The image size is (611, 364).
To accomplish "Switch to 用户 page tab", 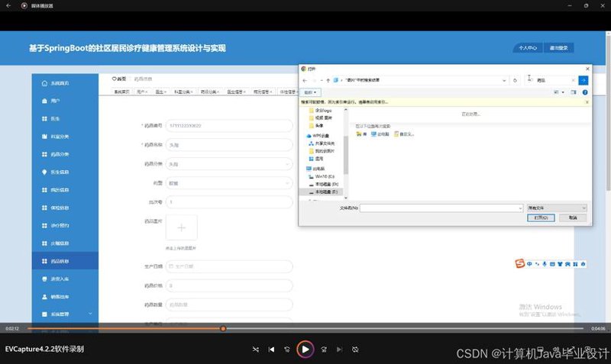I will coord(142,92).
